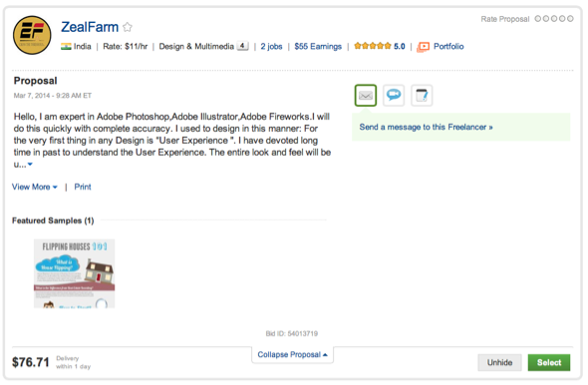Collapse Proposal using the bottom tab
The width and height of the screenshot is (588, 385).
pyautogui.click(x=292, y=355)
